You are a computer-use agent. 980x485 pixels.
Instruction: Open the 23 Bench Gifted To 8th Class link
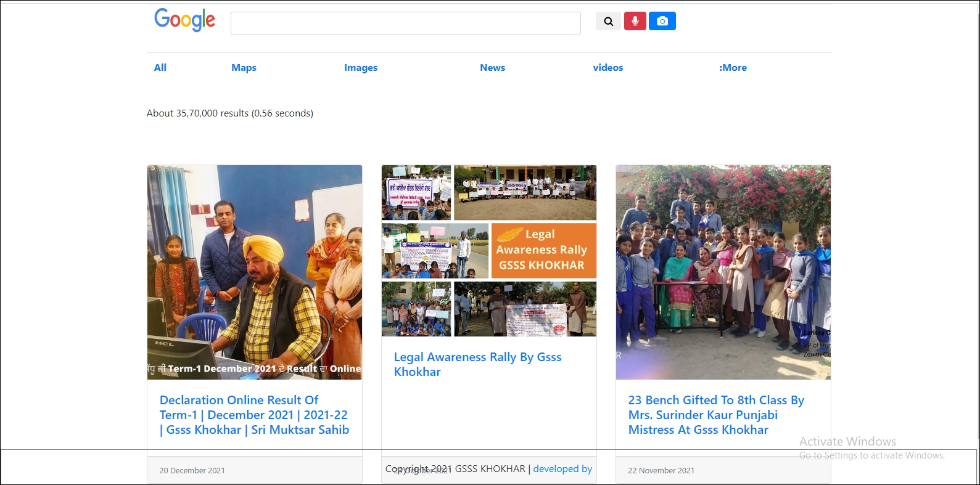[716, 415]
